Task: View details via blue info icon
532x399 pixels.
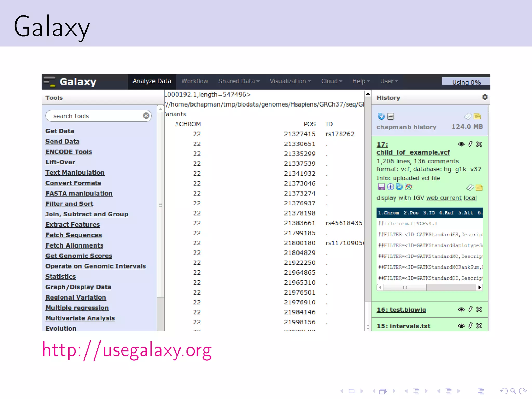Action: pyautogui.click(x=390, y=187)
